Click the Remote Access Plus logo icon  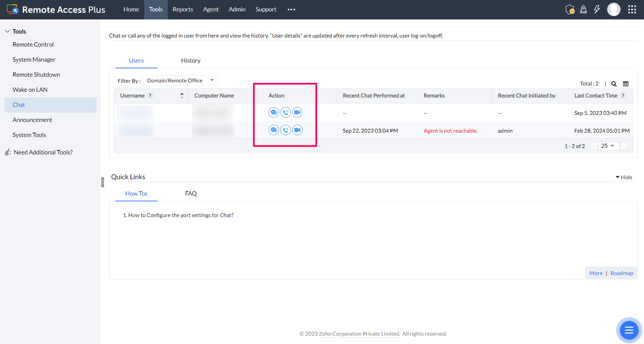tap(12, 9)
